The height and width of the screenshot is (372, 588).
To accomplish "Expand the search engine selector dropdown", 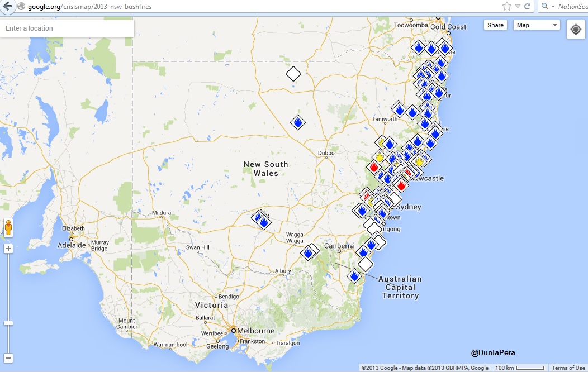I will 548,7.
